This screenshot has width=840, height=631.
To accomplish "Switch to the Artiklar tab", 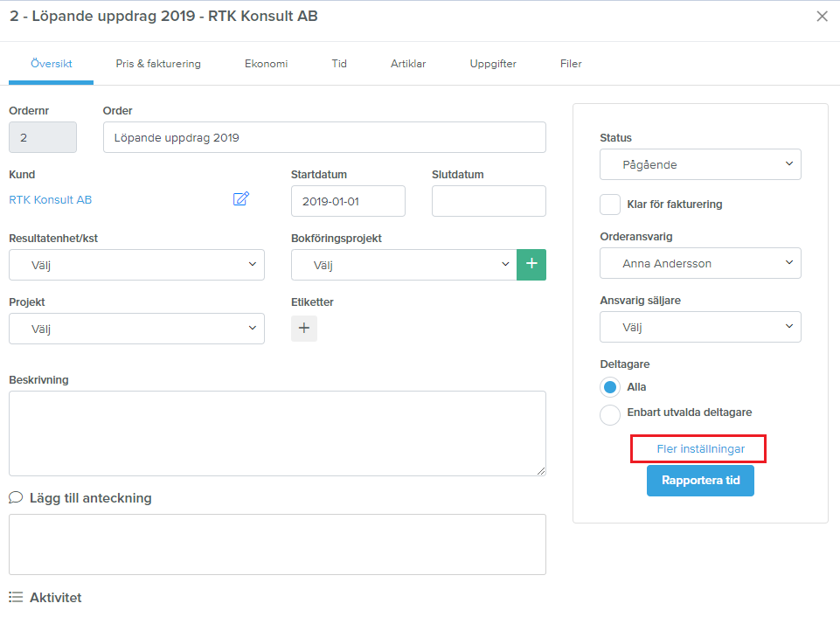I will (x=408, y=64).
